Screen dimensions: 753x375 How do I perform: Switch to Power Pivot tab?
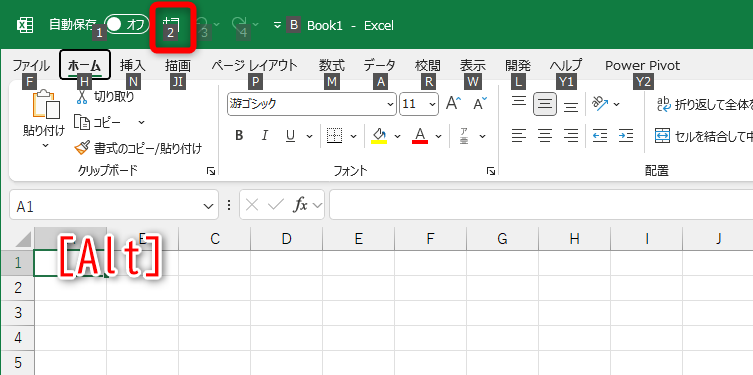click(x=642, y=65)
